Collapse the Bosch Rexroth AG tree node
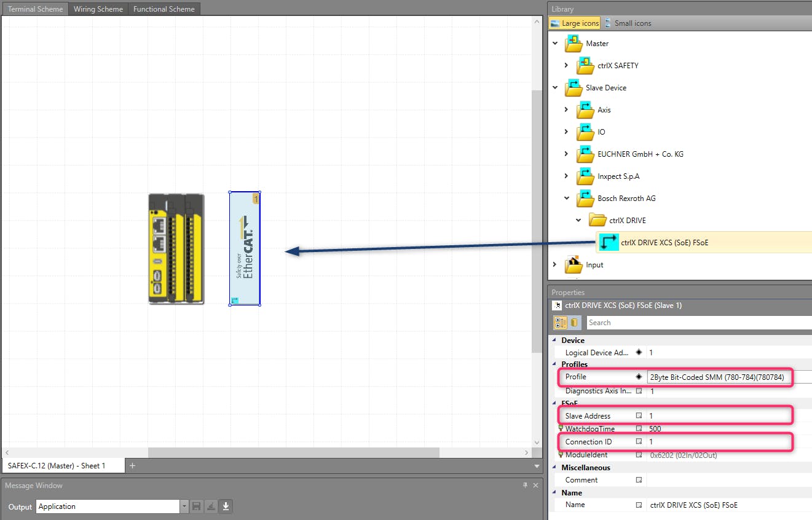The image size is (812, 520). [x=566, y=199]
